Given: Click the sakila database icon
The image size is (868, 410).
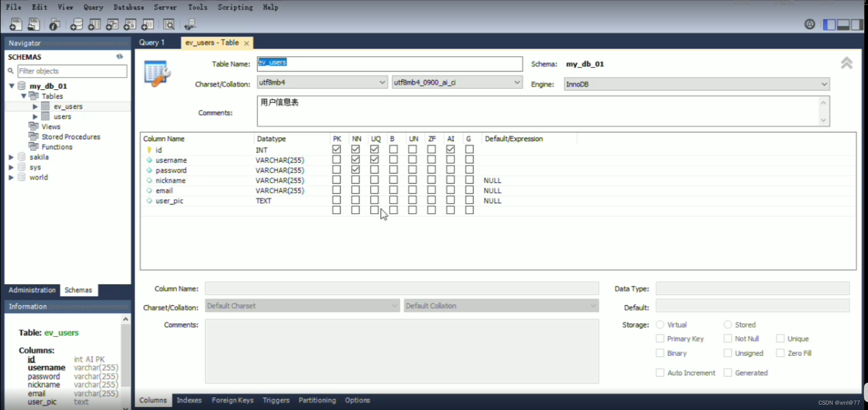Looking at the screenshot, I should point(21,157).
